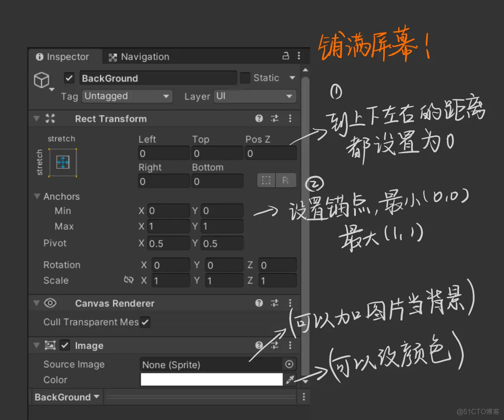Click the Rect Transform component icon
Viewport: 504px width, 420px height.
(x=50, y=119)
